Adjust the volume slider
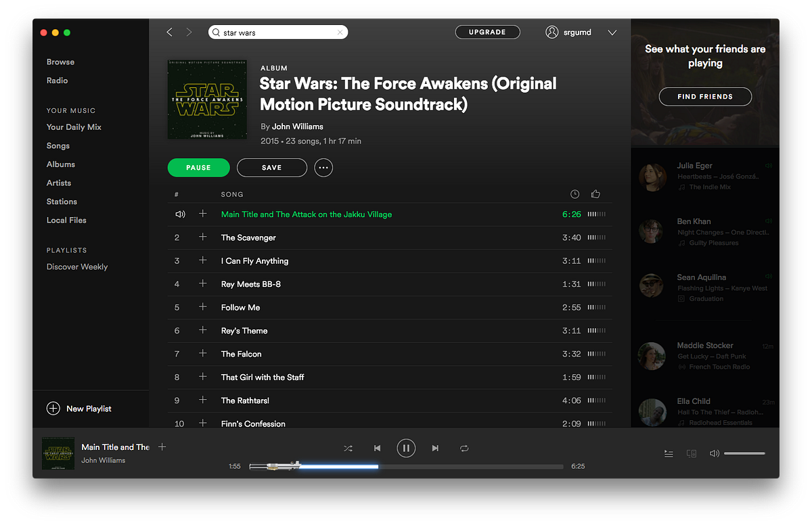This screenshot has height=525, width=812. pos(744,453)
